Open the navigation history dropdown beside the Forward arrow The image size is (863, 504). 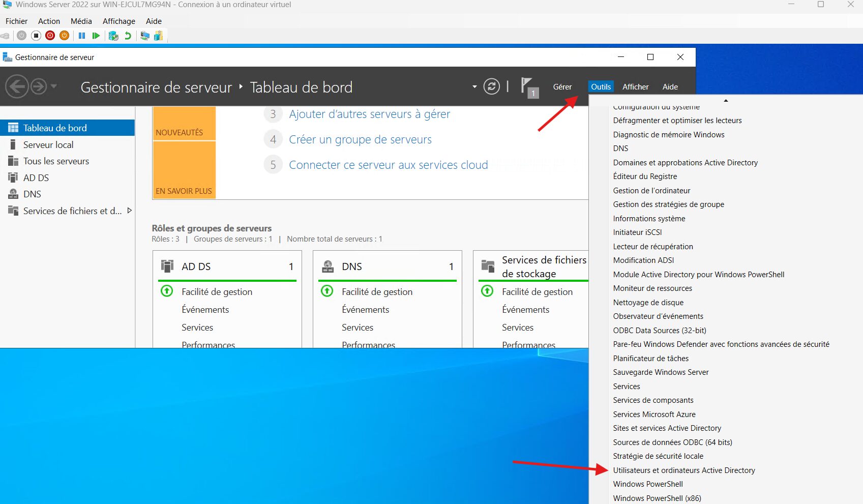(x=53, y=86)
